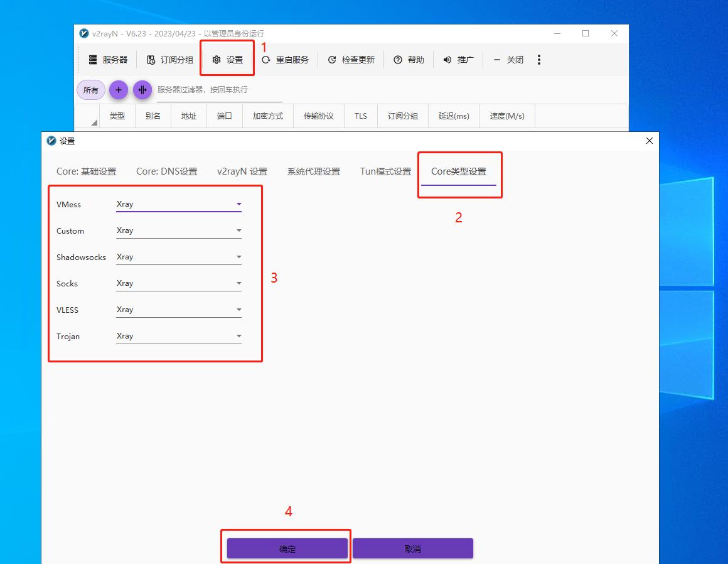Open the 帮助 menu
728x564 pixels.
click(x=409, y=60)
